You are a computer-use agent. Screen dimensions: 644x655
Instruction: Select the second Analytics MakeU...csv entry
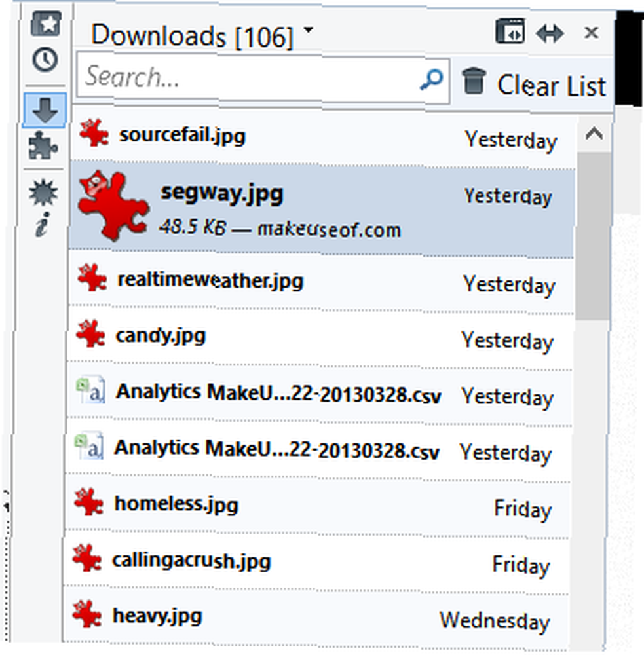318,450
